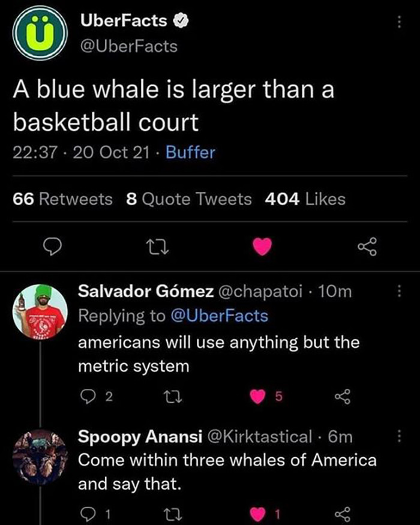
Task: Reply to the UberFacts tweet
Action: pyautogui.click(x=53, y=245)
